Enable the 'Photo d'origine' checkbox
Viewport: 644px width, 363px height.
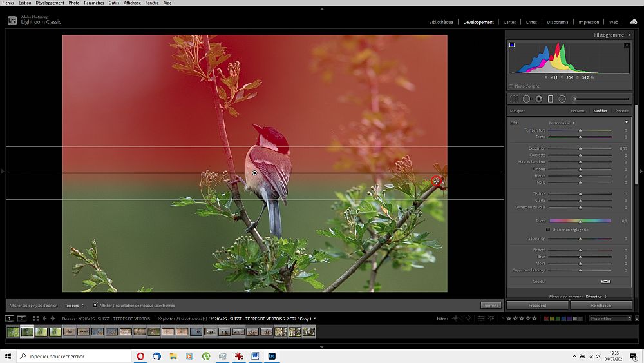pyautogui.click(x=511, y=86)
